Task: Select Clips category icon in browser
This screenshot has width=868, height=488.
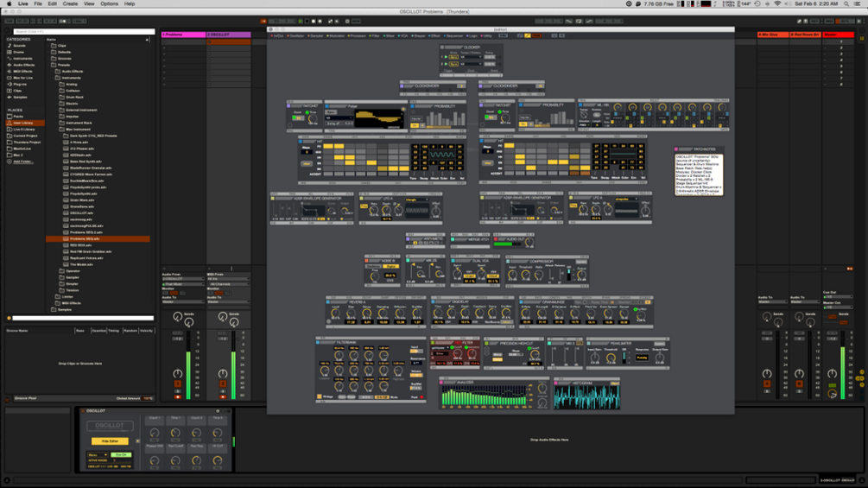Action: [x=10, y=91]
